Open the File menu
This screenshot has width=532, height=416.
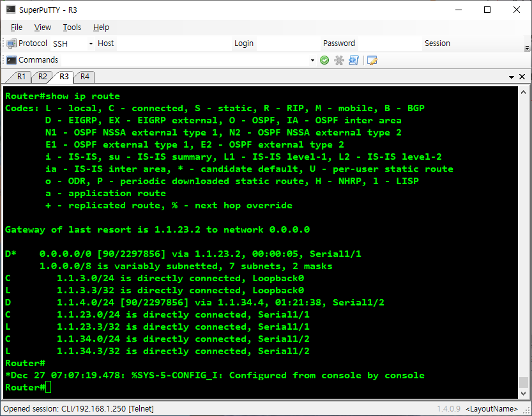[17, 27]
